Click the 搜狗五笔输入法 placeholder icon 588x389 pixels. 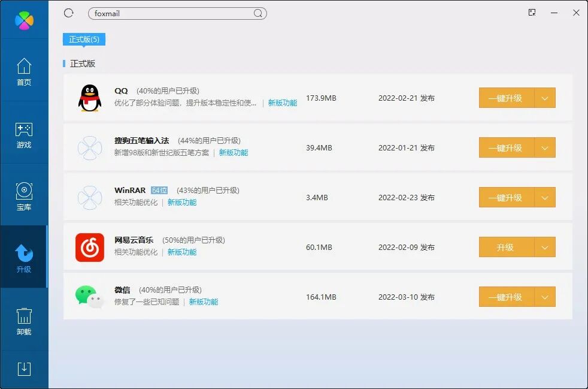90,148
